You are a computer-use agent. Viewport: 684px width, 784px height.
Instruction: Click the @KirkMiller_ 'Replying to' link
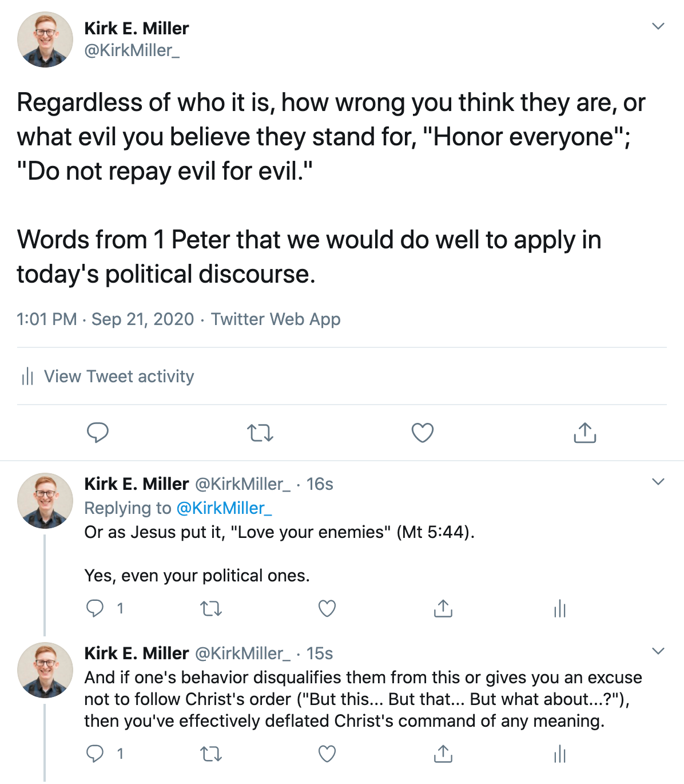tap(224, 508)
